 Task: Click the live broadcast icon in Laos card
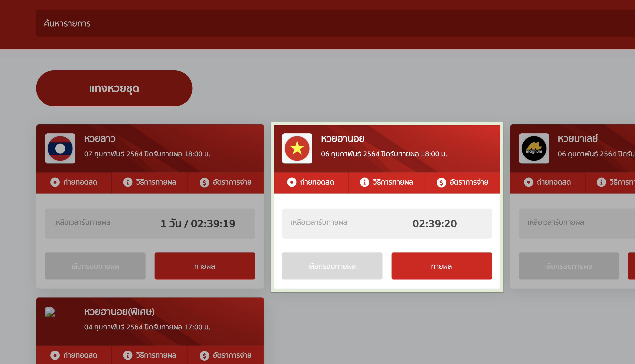(55, 182)
